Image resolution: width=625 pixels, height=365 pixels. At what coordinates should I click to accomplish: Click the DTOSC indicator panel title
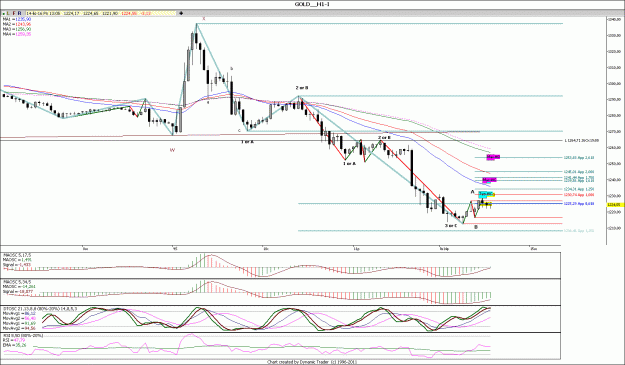[x=40, y=308]
